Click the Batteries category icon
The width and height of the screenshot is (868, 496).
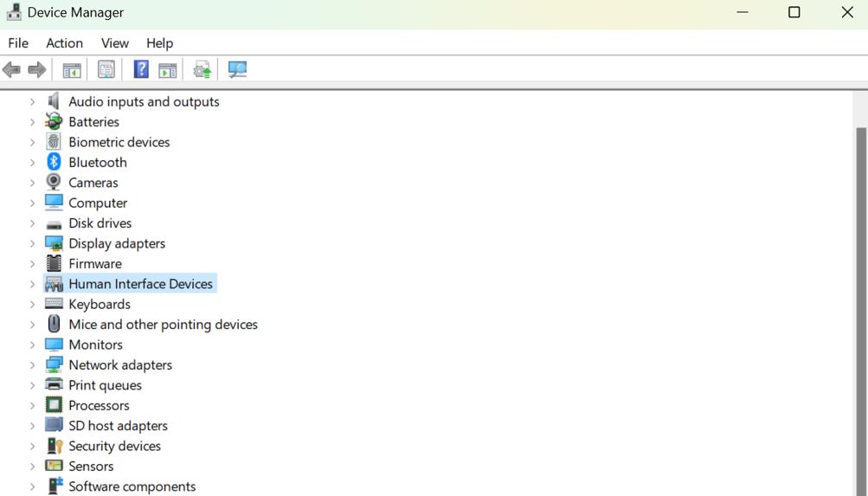pyautogui.click(x=54, y=121)
